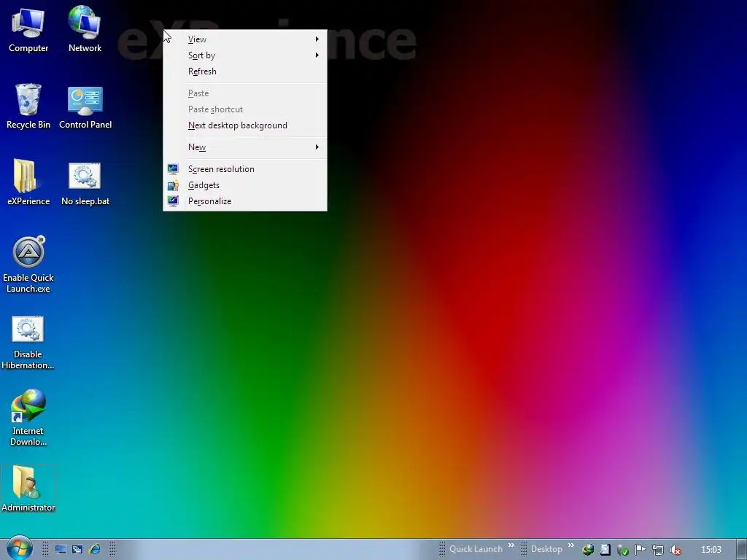This screenshot has width=747, height=560.
Task: Launch Internet Explorer from Quick Launch
Action: pyautogui.click(x=95, y=550)
